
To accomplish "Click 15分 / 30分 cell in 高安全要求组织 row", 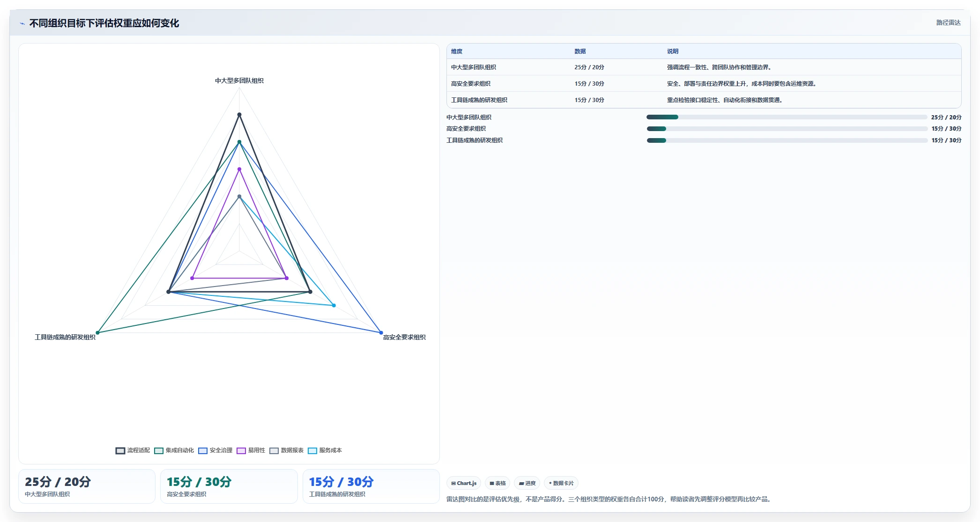I will [589, 84].
